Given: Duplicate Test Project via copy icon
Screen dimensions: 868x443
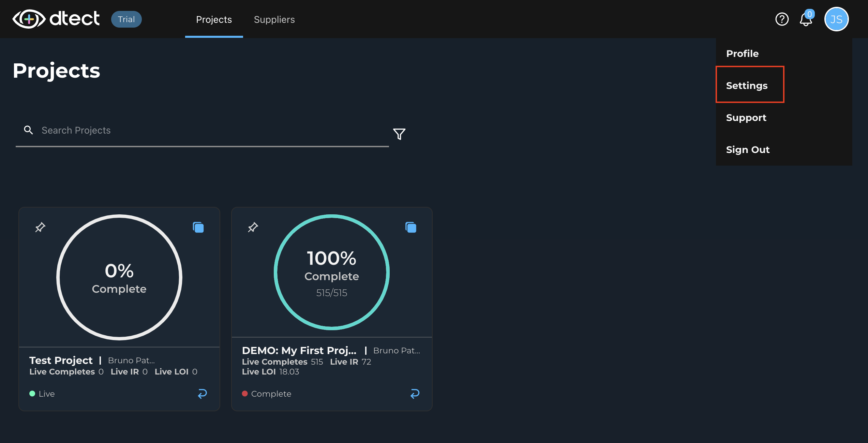Looking at the screenshot, I should (198, 227).
